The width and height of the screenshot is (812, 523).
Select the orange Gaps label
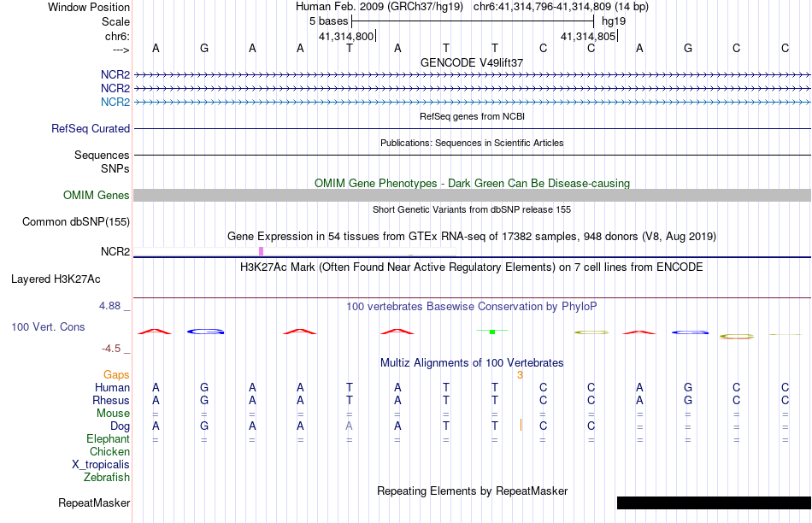pos(116,375)
